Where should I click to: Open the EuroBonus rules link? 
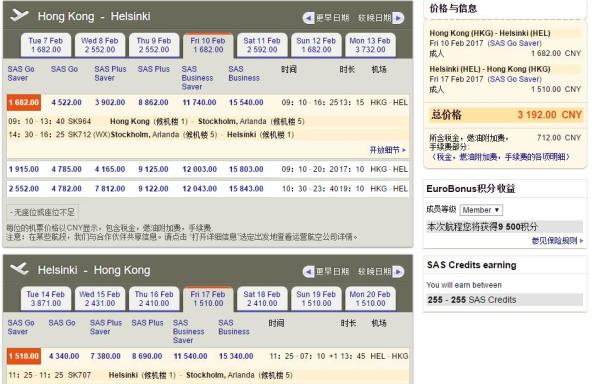(x=557, y=241)
